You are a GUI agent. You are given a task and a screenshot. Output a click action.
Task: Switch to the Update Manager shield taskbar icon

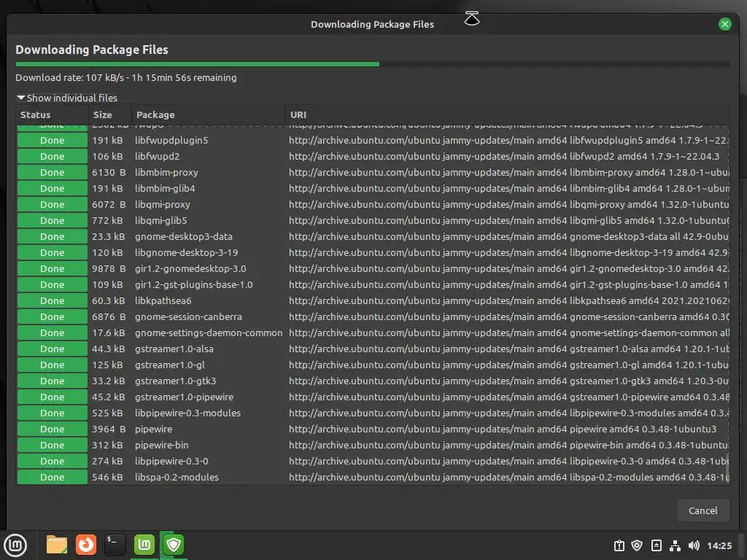pos(174,545)
